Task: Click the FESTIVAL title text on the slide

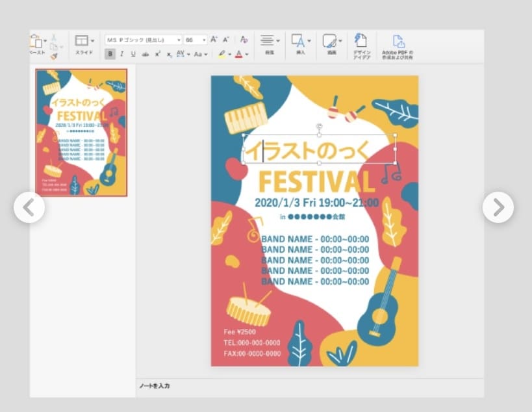Action: coord(316,181)
